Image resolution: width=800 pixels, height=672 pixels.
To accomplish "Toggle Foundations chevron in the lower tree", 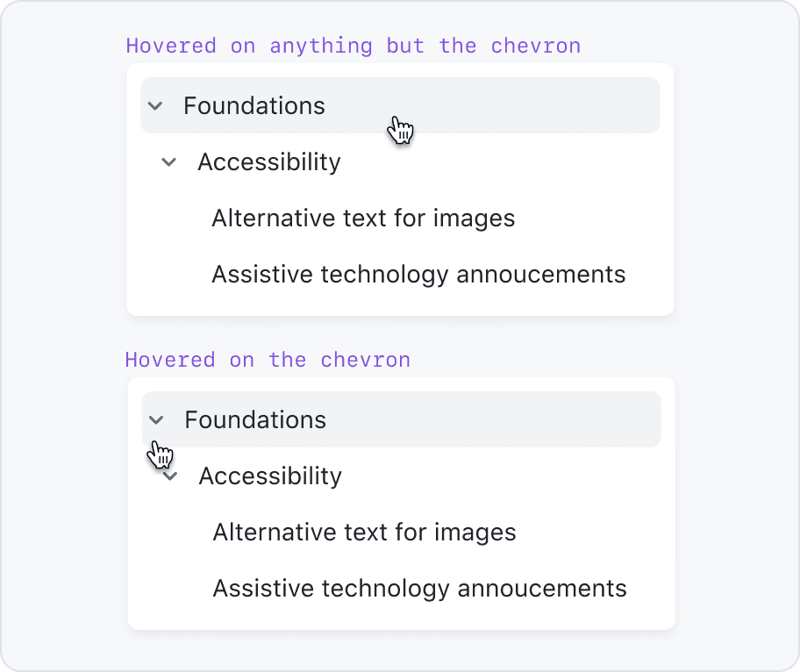I will click(x=156, y=420).
